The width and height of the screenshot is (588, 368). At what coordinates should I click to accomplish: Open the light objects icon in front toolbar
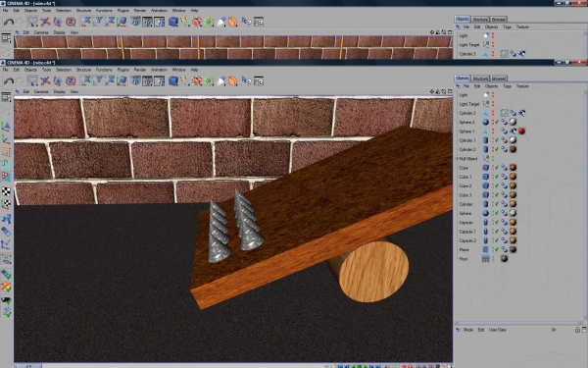tap(221, 80)
